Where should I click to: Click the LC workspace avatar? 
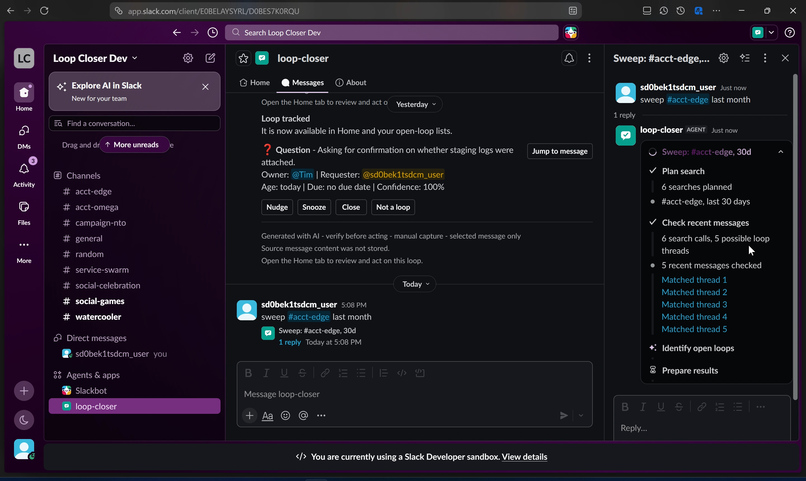click(24, 58)
